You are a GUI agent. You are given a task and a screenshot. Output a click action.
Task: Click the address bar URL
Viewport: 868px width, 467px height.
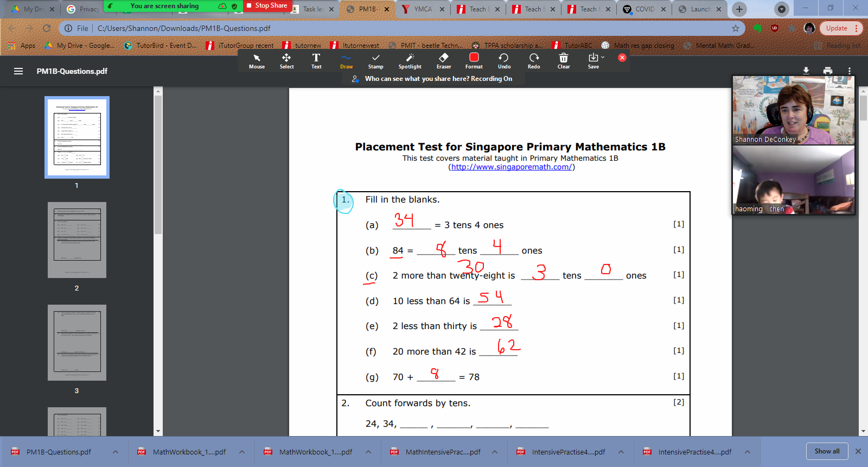point(184,28)
